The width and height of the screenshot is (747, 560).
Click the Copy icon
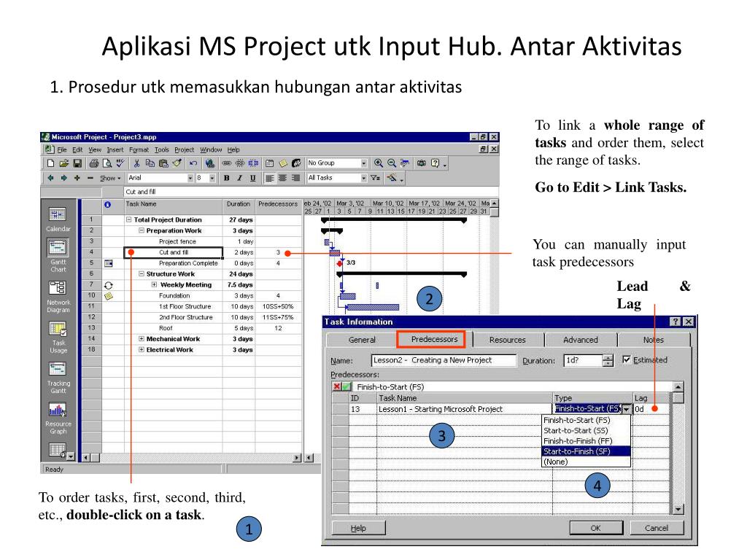(x=150, y=163)
